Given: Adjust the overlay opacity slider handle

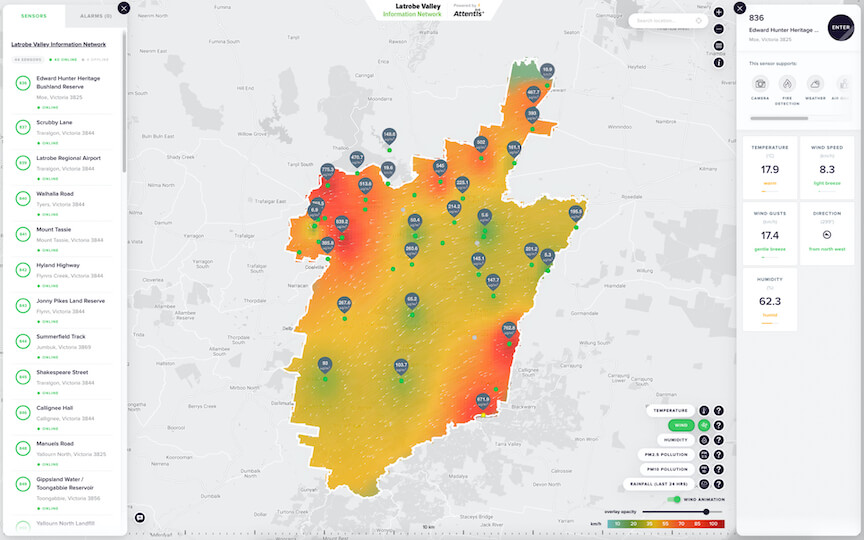Looking at the screenshot, I should (x=706, y=512).
